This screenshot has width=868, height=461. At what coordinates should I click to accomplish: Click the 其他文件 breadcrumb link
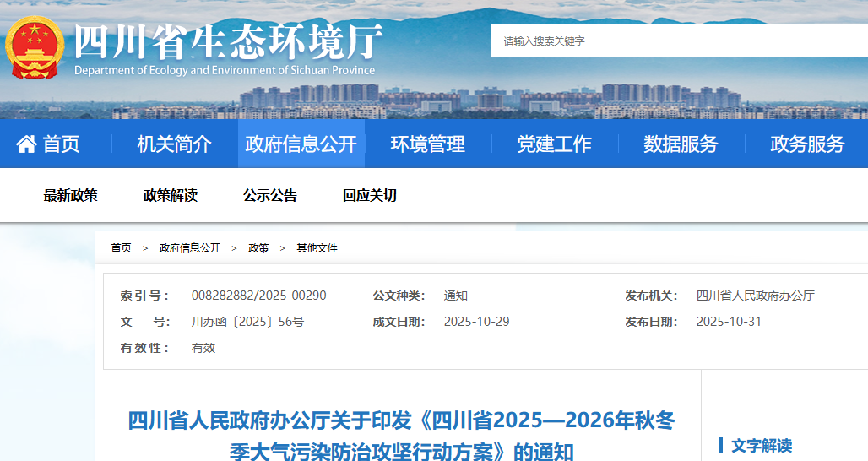pyautogui.click(x=317, y=248)
